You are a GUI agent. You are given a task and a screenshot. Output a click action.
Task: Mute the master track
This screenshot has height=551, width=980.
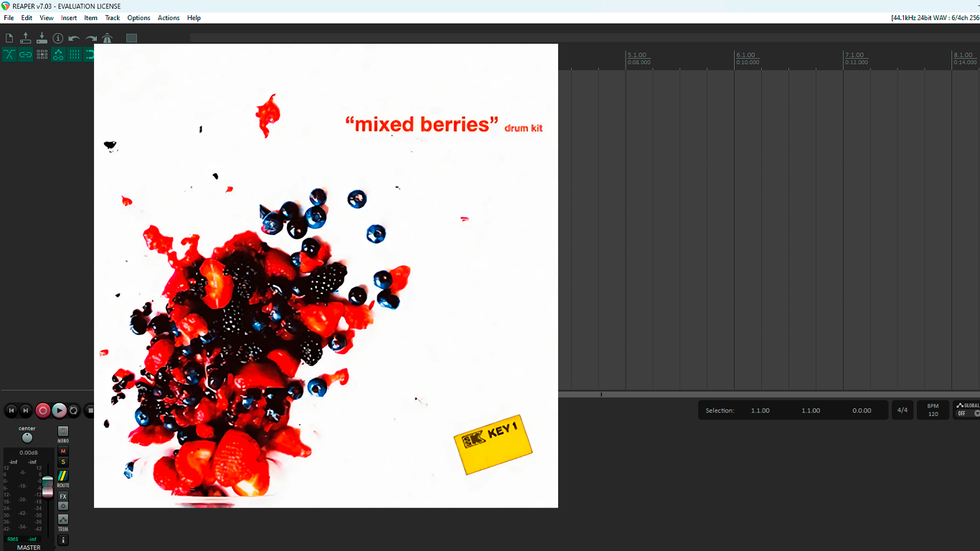click(63, 451)
